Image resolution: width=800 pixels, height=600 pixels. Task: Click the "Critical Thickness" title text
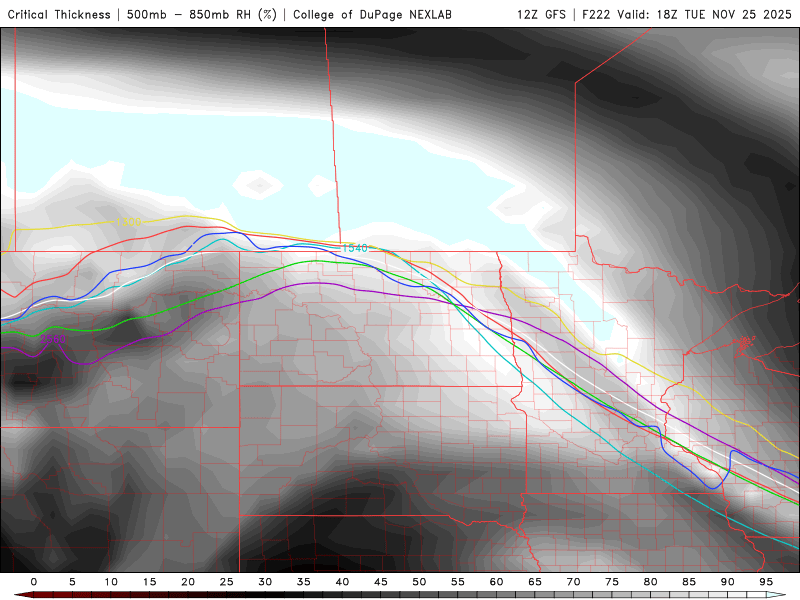(59, 15)
